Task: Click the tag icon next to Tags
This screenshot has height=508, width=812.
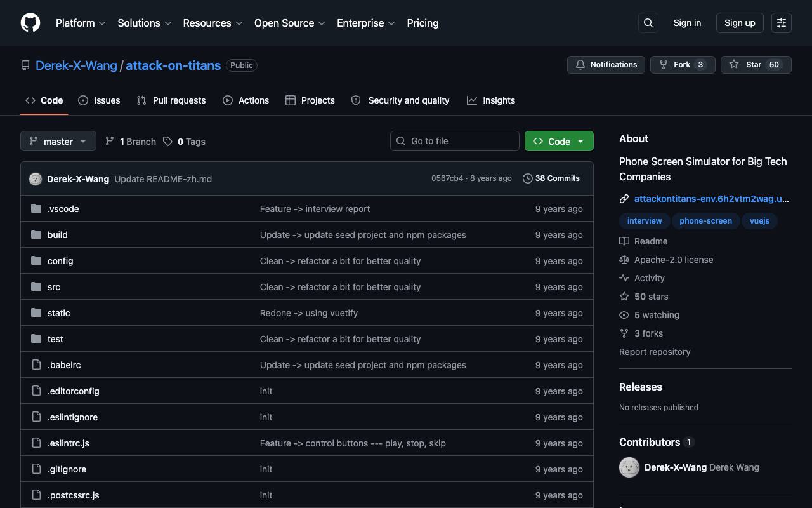Action: [x=167, y=141]
